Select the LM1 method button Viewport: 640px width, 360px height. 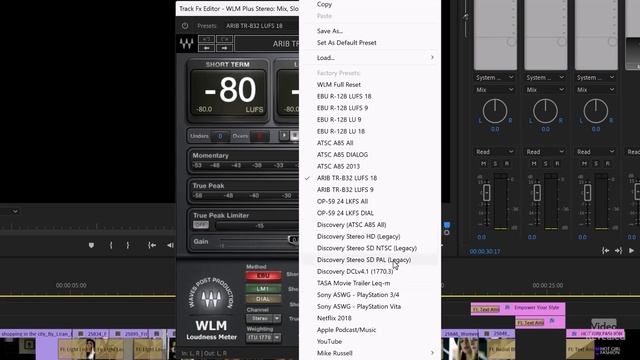click(x=263, y=288)
